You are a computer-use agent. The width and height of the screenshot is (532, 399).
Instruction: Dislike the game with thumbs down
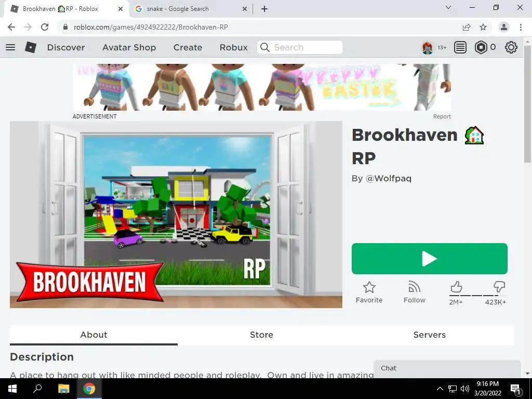499,287
